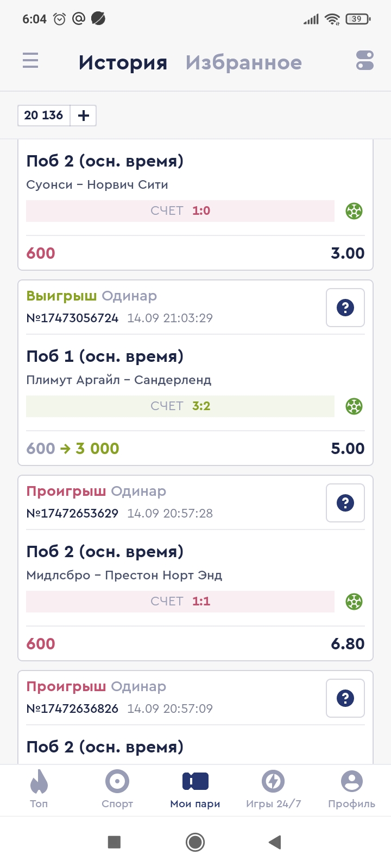Image resolution: width=391 pixels, height=868 pixels.
Task: Open help for bet №17473056724
Action: [345, 308]
